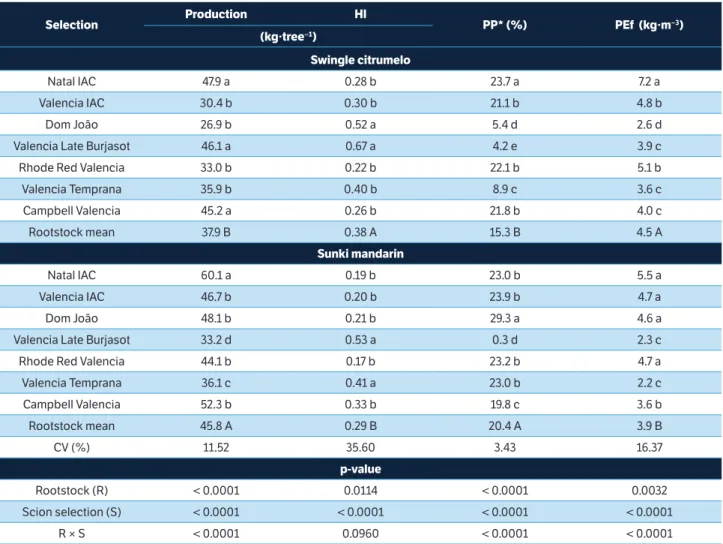Click the cell reading '26.9 b'

click(216, 124)
